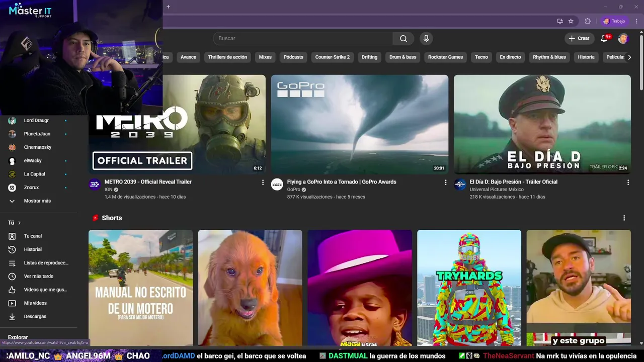Click Tu canal sidebar icon
The height and width of the screenshot is (362, 644).
[12, 236]
